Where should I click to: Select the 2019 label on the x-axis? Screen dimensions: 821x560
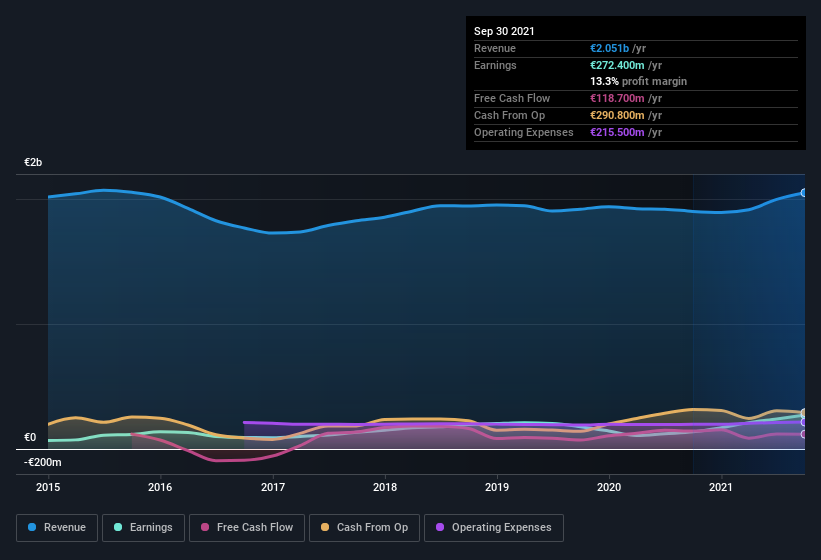(x=497, y=487)
